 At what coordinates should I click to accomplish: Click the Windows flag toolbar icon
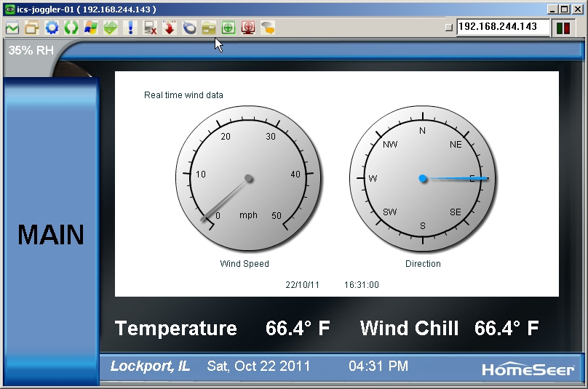pos(91,28)
